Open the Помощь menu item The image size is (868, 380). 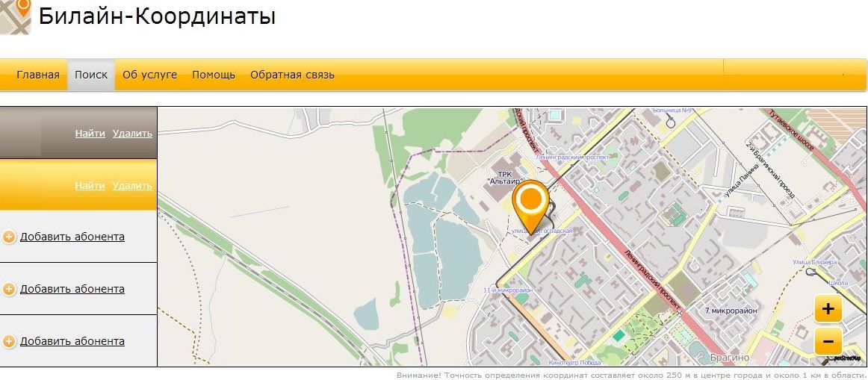(214, 75)
